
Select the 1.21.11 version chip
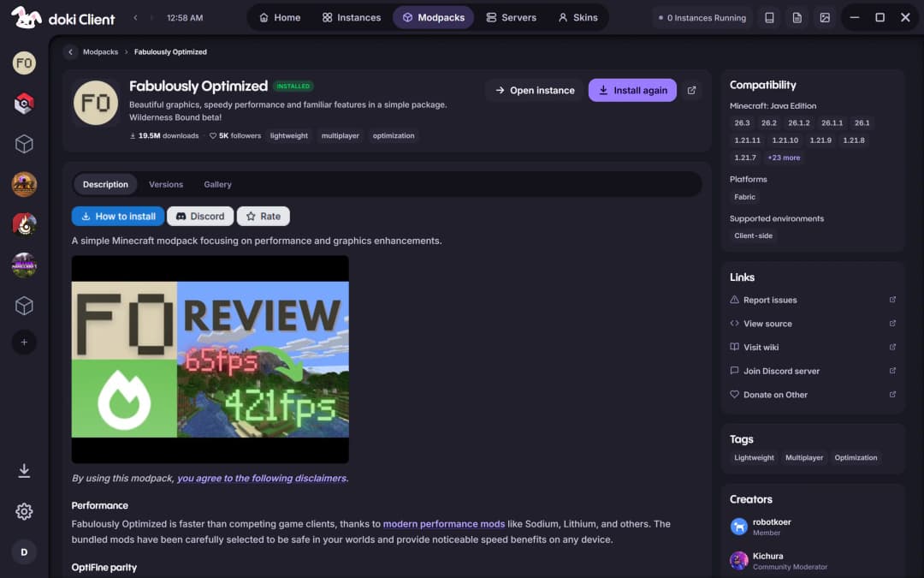(747, 140)
